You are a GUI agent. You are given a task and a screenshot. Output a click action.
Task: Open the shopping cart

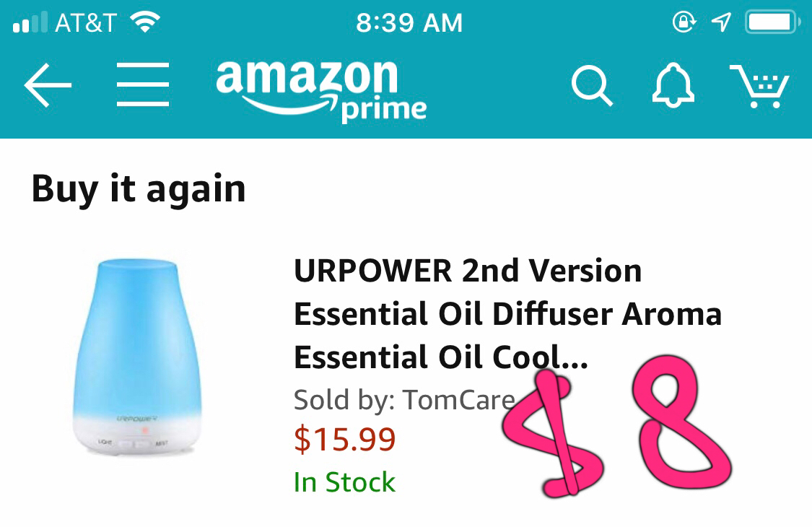click(x=760, y=86)
